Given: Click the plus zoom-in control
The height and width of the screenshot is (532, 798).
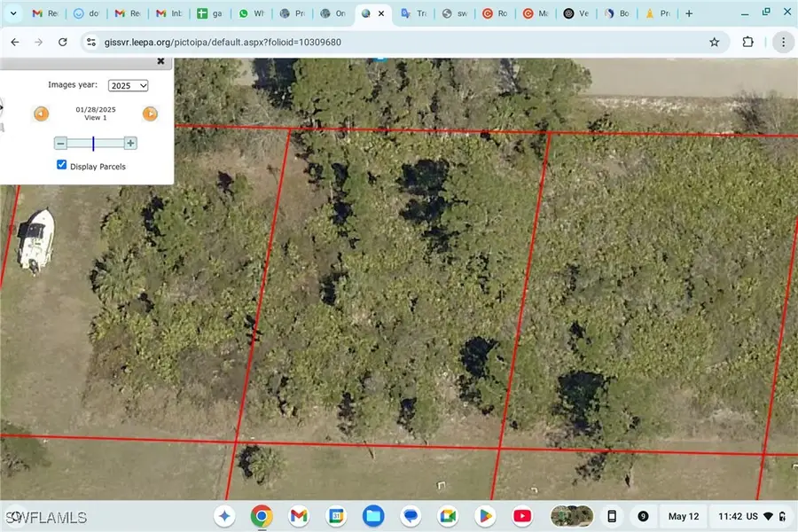Looking at the screenshot, I should tap(129, 143).
